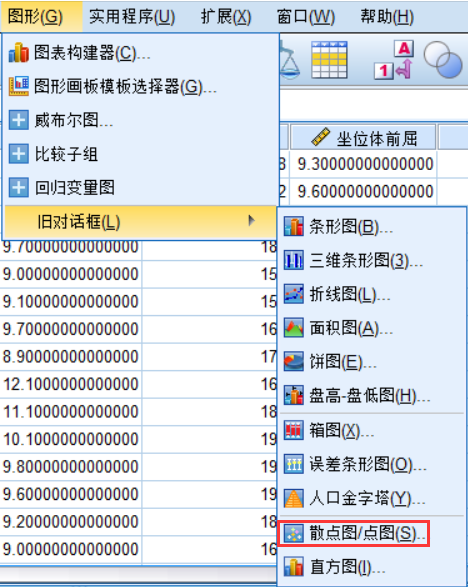This screenshot has width=468, height=587.
Task: Click the weight cases scale toolbar icon
Action: (x=290, y=60)
